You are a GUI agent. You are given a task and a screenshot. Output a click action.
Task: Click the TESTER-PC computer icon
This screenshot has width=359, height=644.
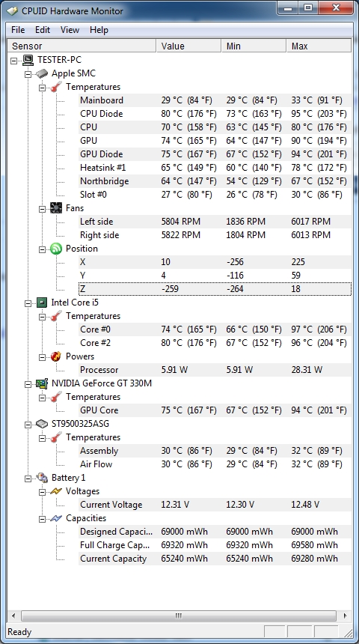click(x=28, y=60)
